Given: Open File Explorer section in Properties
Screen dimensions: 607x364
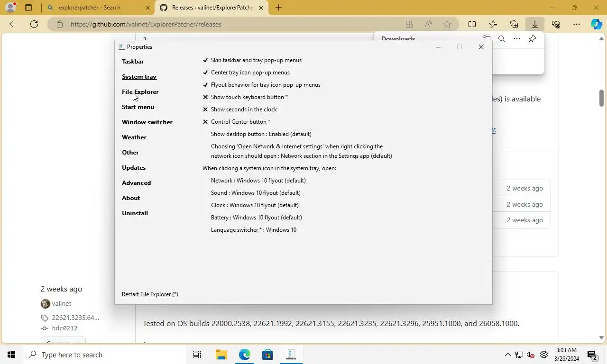Looking at the screenshot, I should pyautogui.click(x=140, y=92).
